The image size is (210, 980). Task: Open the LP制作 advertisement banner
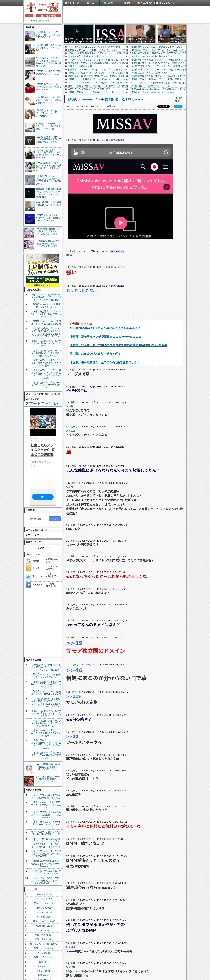(x=43, y=270)
